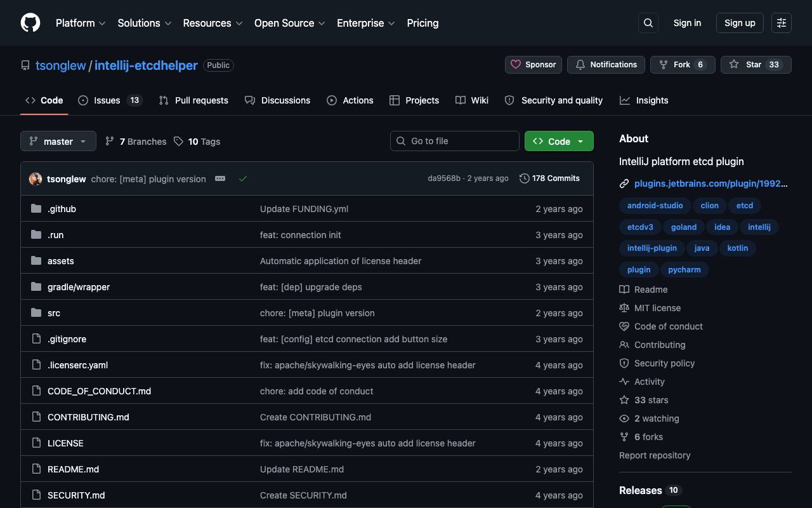Viewport: 812px width, 508px height.
Task: Select the android-studio topic tag
Action: coord(655,206)
